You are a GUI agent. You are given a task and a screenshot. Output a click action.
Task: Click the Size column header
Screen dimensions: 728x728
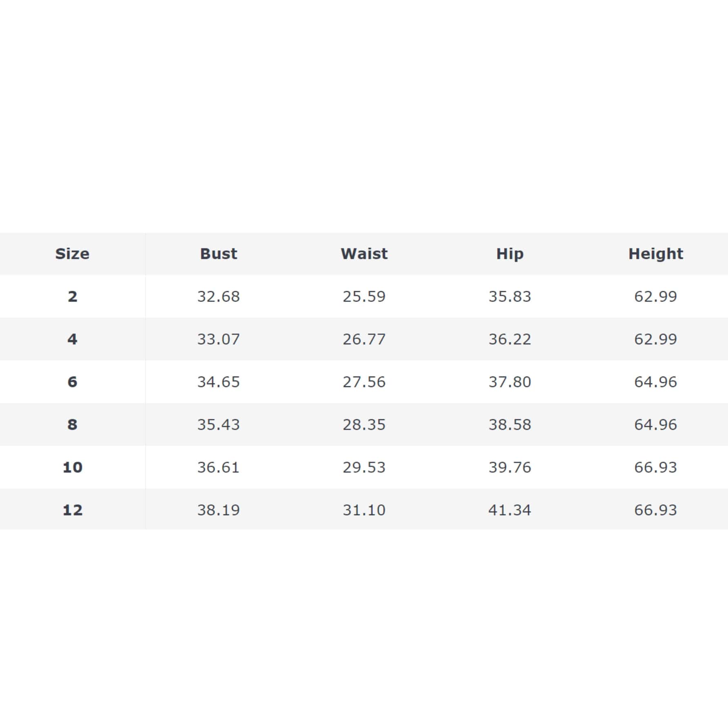tap(72, 254)
